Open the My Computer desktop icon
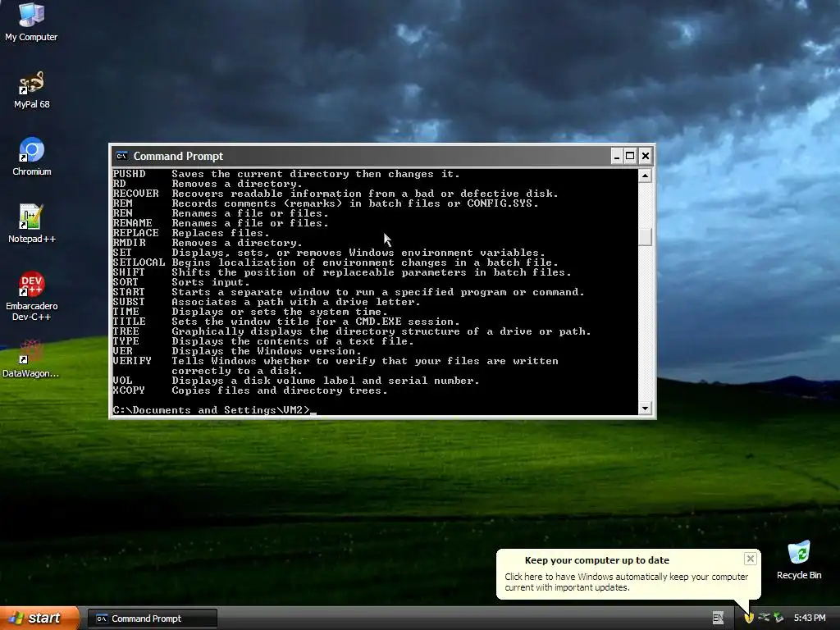 31,21
